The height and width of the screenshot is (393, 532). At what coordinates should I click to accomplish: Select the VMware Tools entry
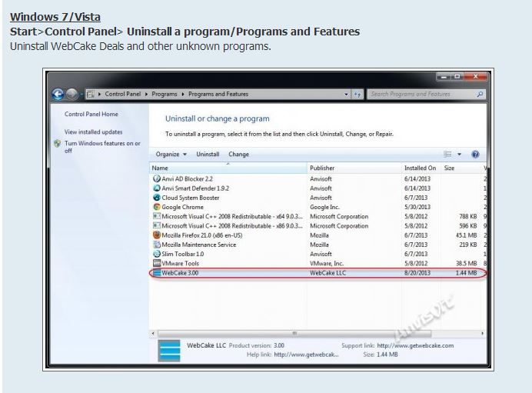[180, 263]
